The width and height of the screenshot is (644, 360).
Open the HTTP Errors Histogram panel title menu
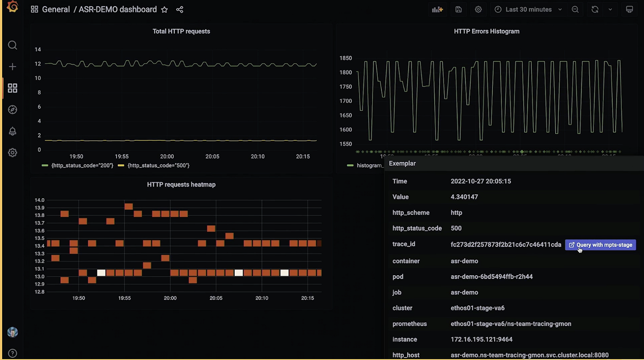[486, 31]
